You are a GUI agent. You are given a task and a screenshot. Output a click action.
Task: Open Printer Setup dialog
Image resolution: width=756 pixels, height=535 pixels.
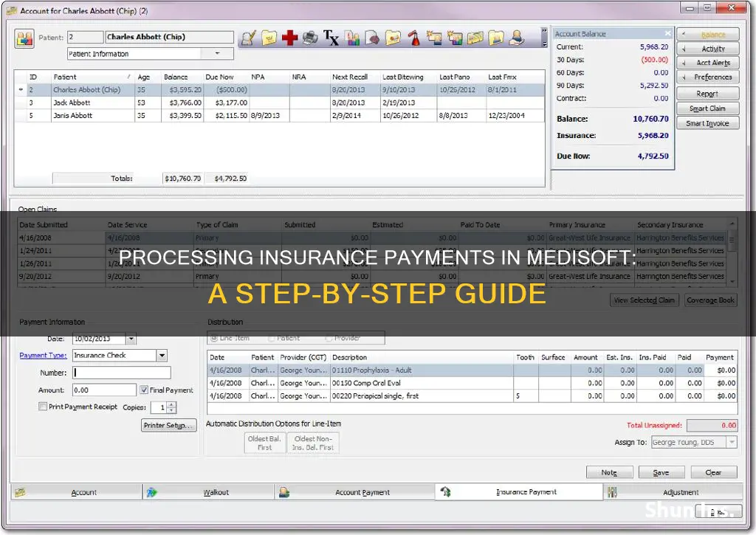(x=169, y=425)
